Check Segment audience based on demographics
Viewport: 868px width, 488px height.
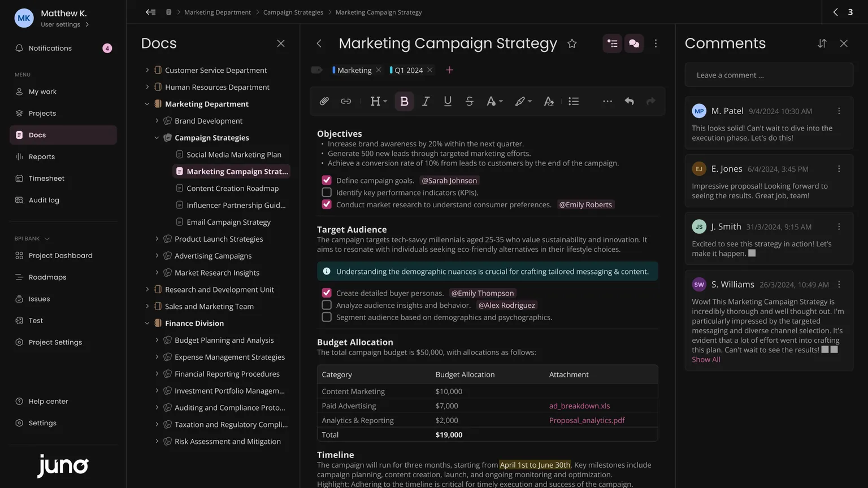327,317
